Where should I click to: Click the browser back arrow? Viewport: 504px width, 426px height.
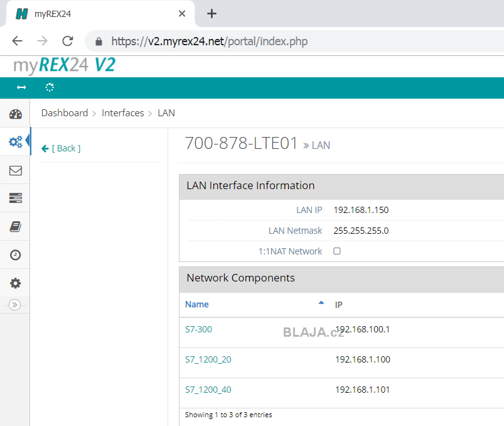(x=17, y=41)
